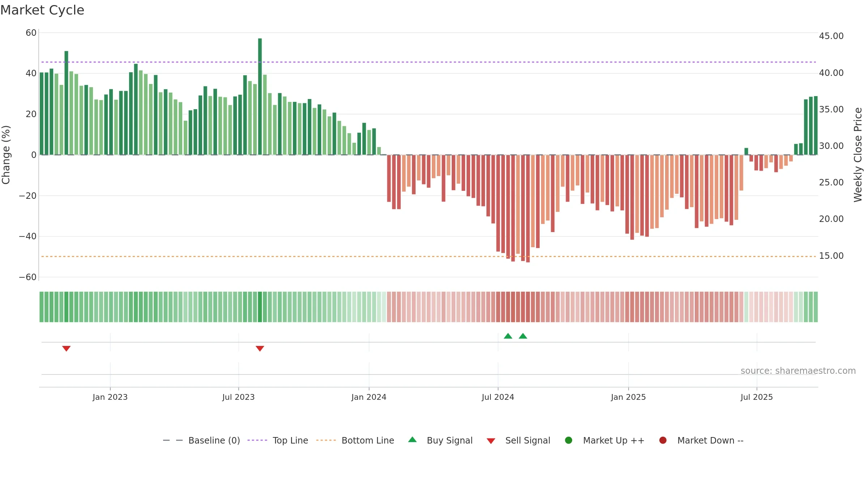
Task: Click the tallest green bar near 57 percent
Action: (260, 97)
